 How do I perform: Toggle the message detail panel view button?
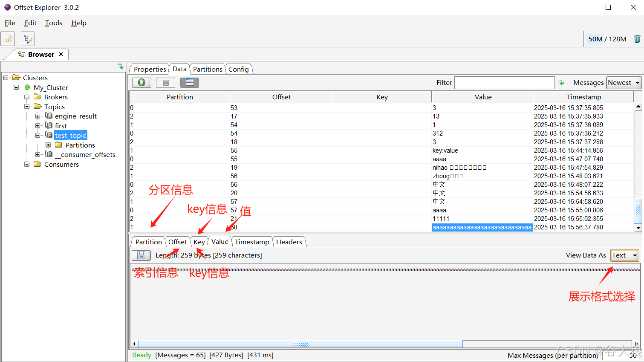(190, 83)
